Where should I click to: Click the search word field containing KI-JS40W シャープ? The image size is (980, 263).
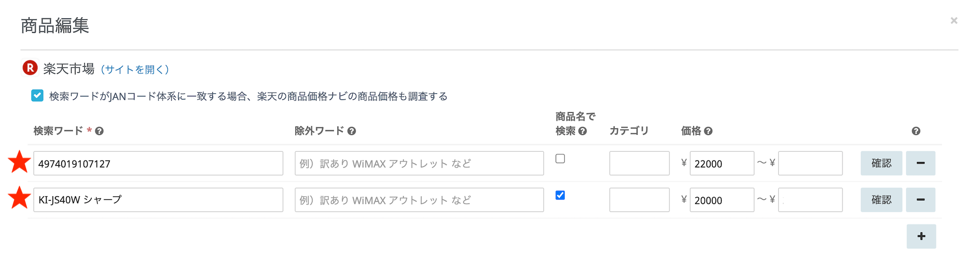[158, 200]
